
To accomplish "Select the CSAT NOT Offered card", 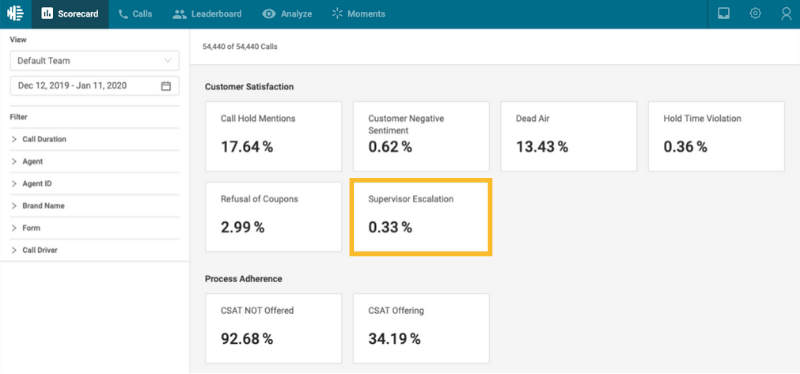I will tap(273, 328).
